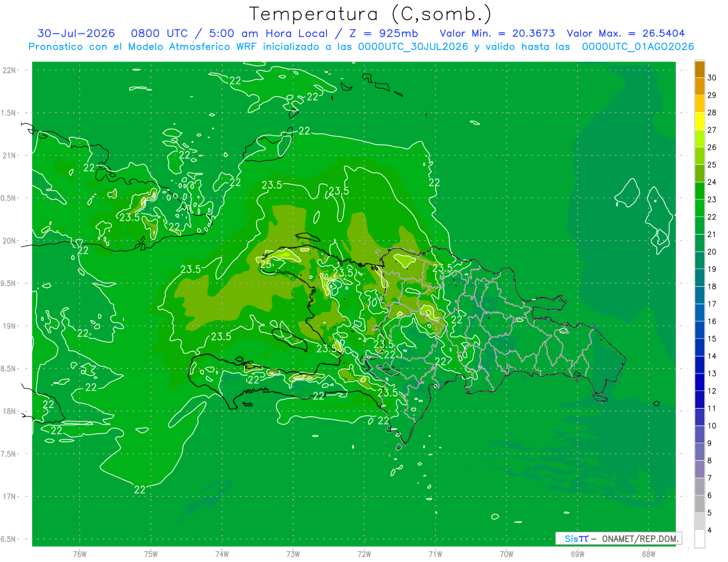
Task: Click the legend value "6"
Action: 710,495
